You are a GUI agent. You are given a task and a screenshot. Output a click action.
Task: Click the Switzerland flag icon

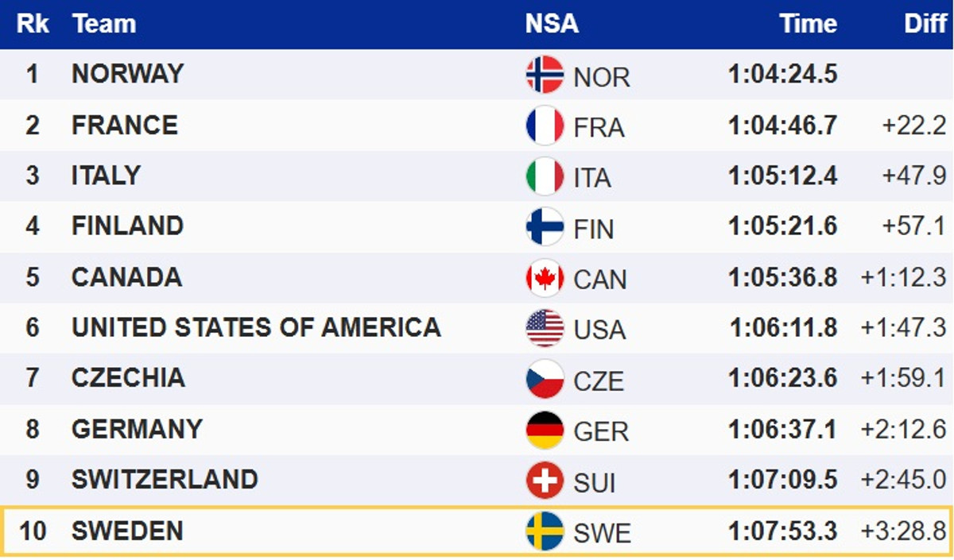(545, 481)
